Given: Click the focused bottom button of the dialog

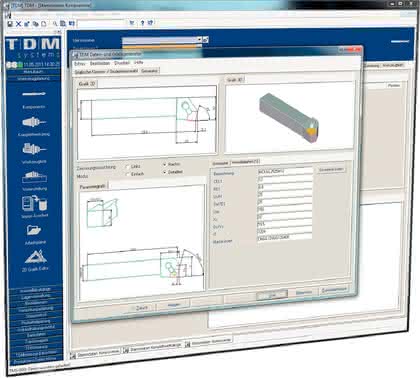Looking at the screenshot, I should pos(272,295).
